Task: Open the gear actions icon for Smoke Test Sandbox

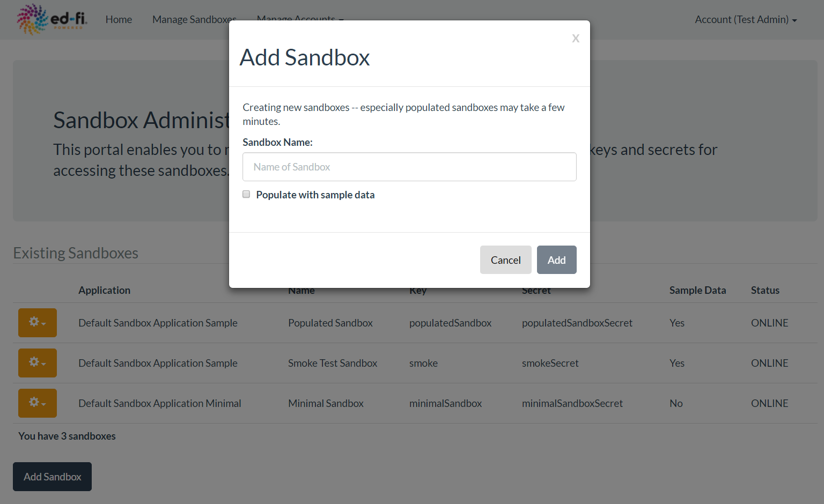Action: [34, 362]
